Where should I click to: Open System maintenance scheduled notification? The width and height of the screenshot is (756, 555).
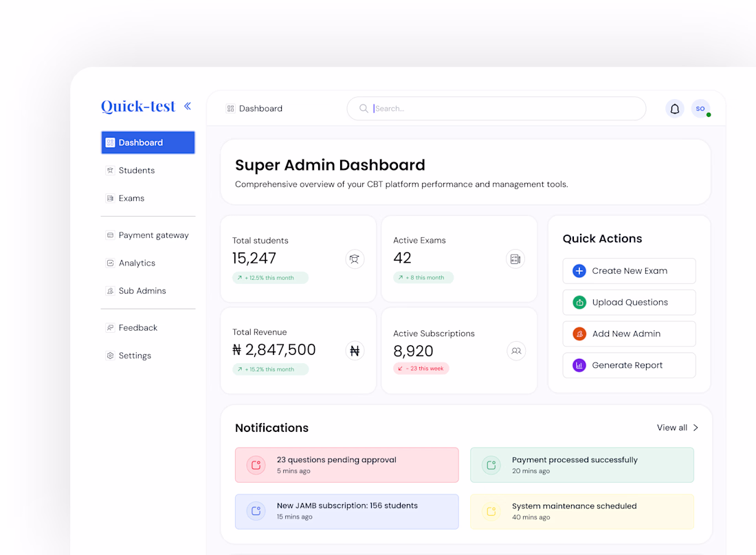pyautogui.click(x=582, y=512)
